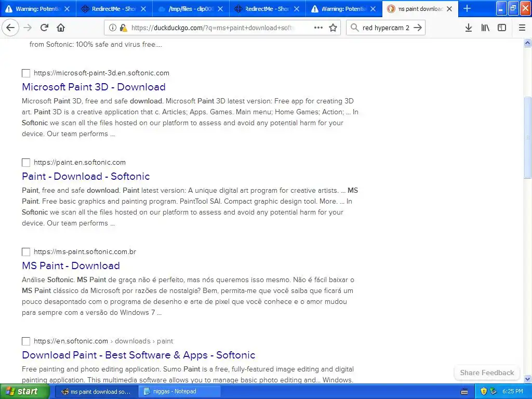Screen dimensions: 532x399
Task: Open Paint - Download - Softonic result
Action: coord(86,176)
